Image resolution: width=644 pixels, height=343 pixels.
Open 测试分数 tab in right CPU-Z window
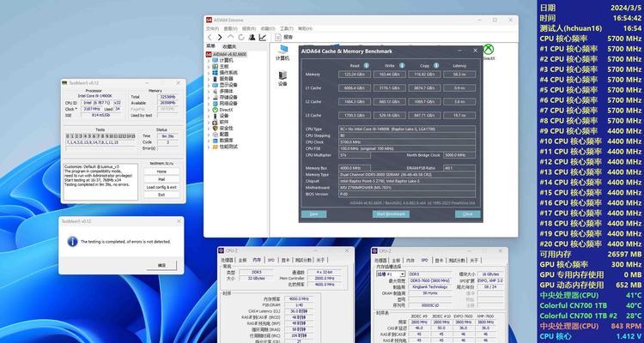[456, 260]
